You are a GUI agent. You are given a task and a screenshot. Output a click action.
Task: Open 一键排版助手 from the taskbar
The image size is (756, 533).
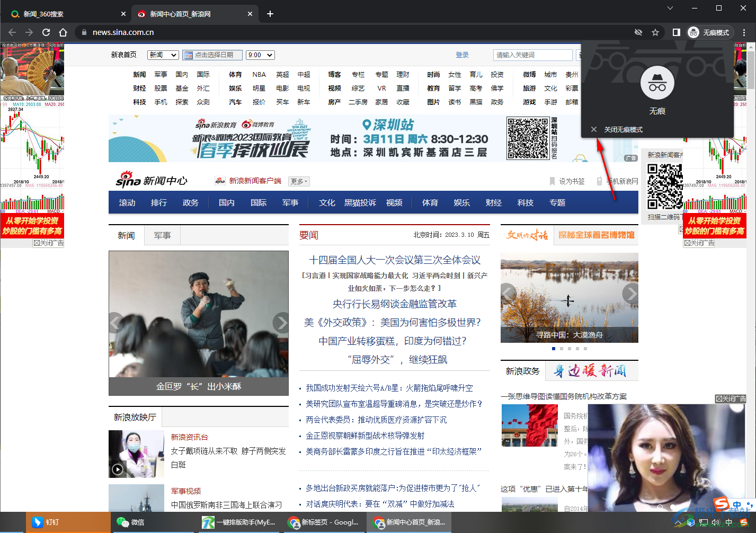click(x=239, y=522)
